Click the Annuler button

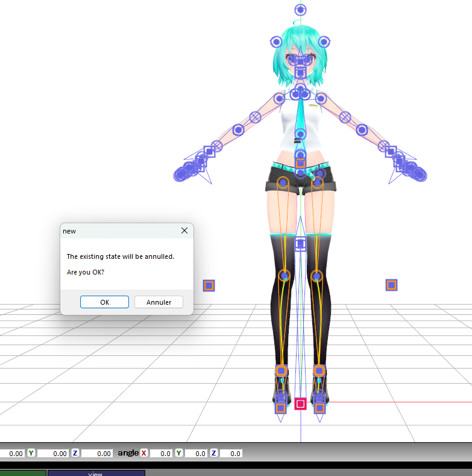click(x=159, y=302)
